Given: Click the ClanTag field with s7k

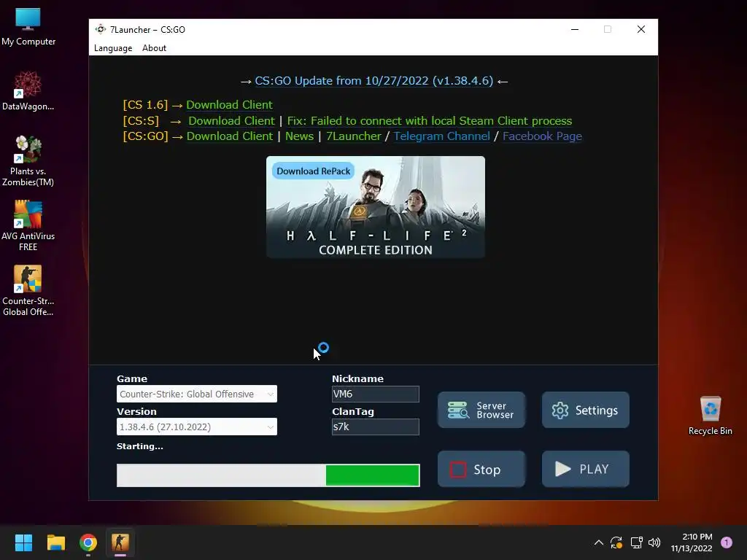Looking at the screenshot, I should pos(376,427).
